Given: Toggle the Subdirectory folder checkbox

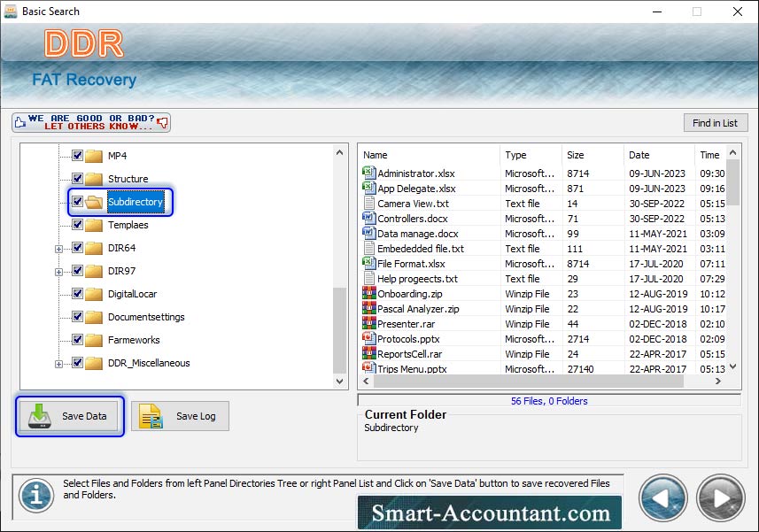Looking at the screenshot, I should [77, 201].
